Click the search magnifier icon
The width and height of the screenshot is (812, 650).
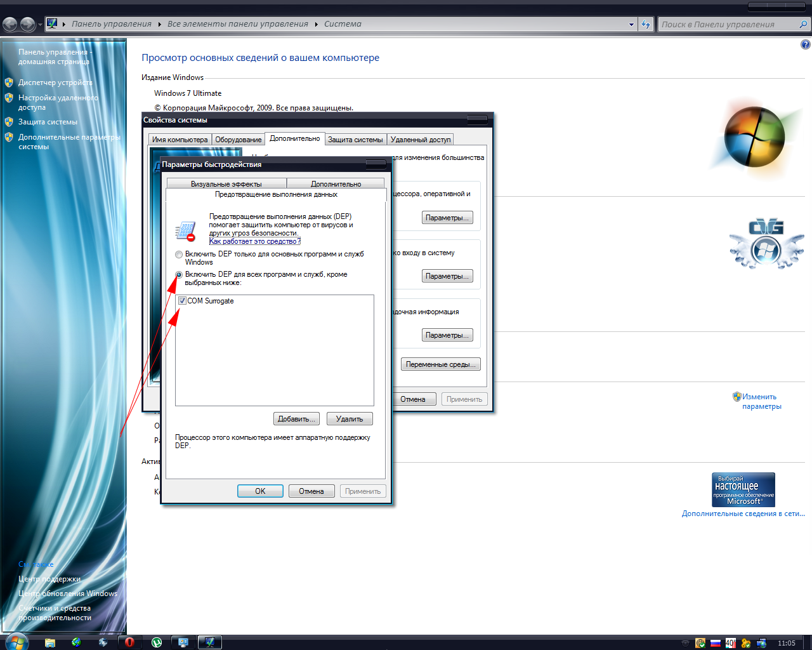pos(803,24)
